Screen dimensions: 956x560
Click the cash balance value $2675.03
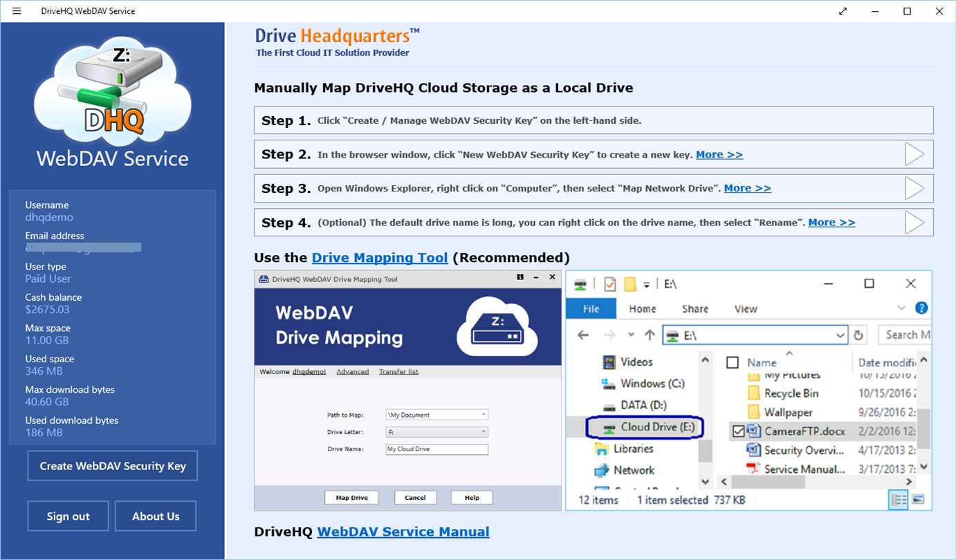pyautogui.click(x=48, y=310)
